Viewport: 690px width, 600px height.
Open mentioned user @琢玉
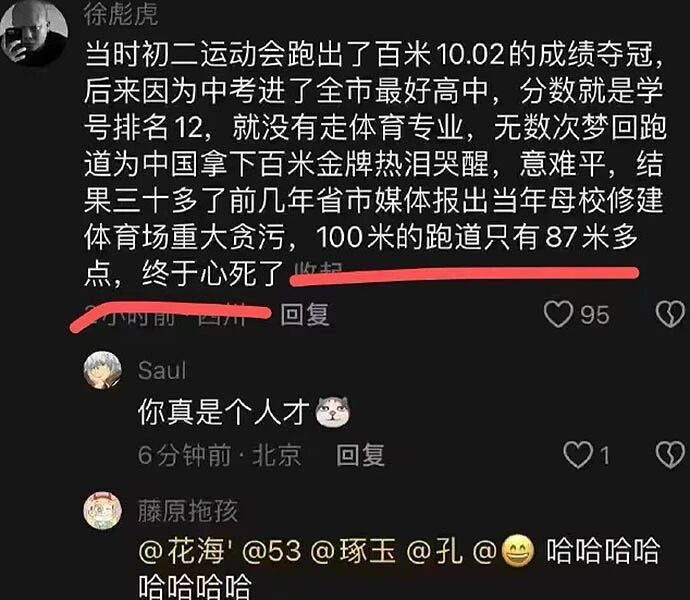pyautogui.click(x=353, y=552)
